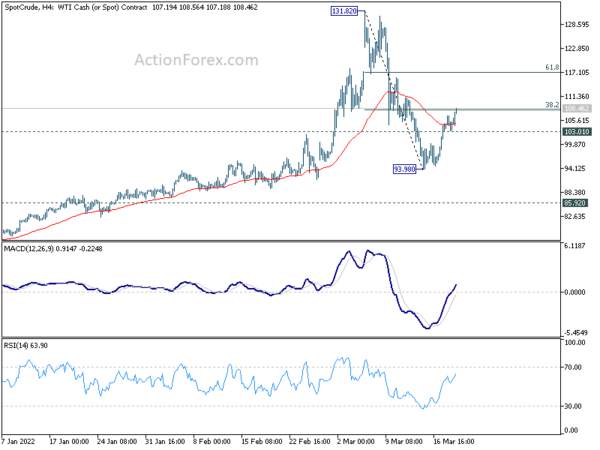600x450 pixels.
Task: Click the 16 Mar 16:00 date label
Action: tap(453, 442)
